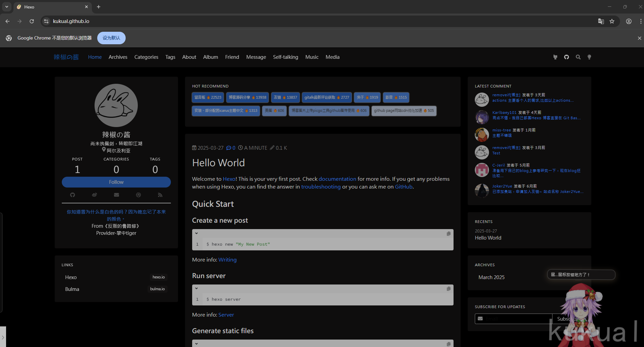The image size is (644, 347).
Task: Open the email envelope icon under Follow
Action: pyautogui.click(x=117, y=195)
